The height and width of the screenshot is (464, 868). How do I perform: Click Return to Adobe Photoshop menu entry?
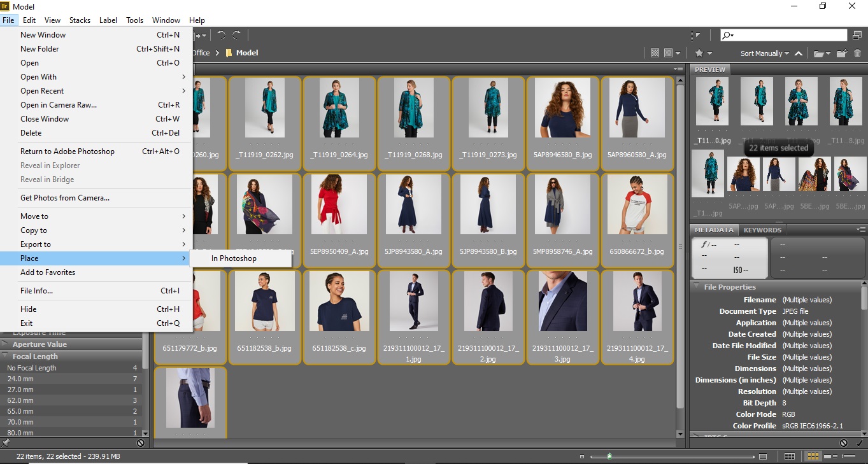tap(68, 151)
